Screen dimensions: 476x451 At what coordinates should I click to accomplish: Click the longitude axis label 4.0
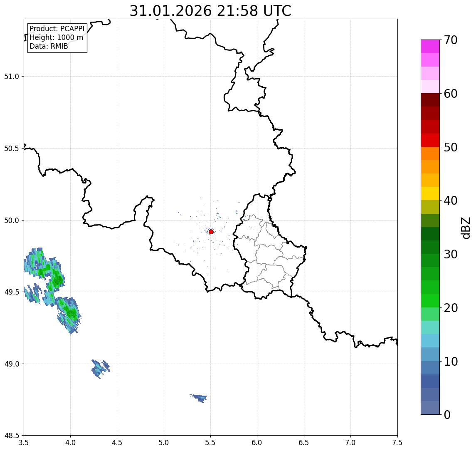pos(70,443)
